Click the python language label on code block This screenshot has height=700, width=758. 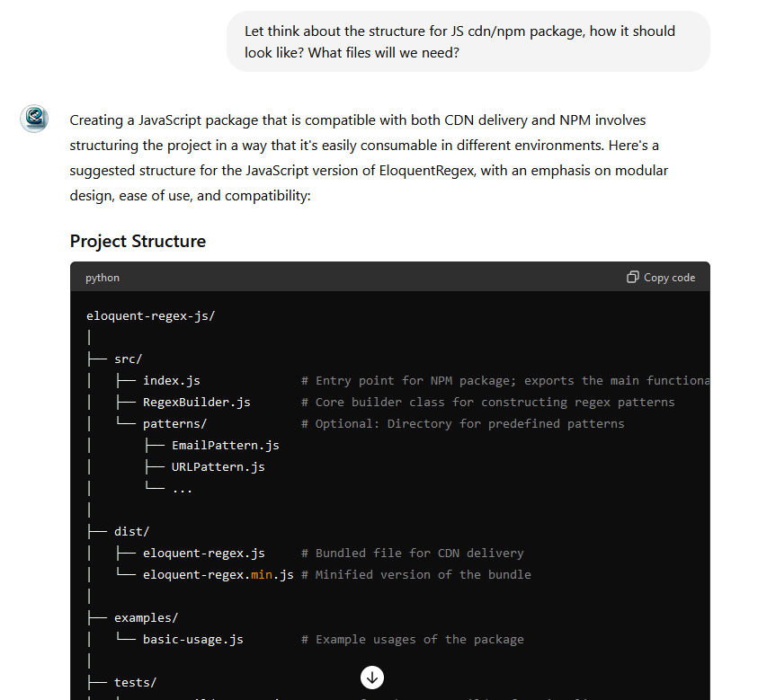(103, 278)
